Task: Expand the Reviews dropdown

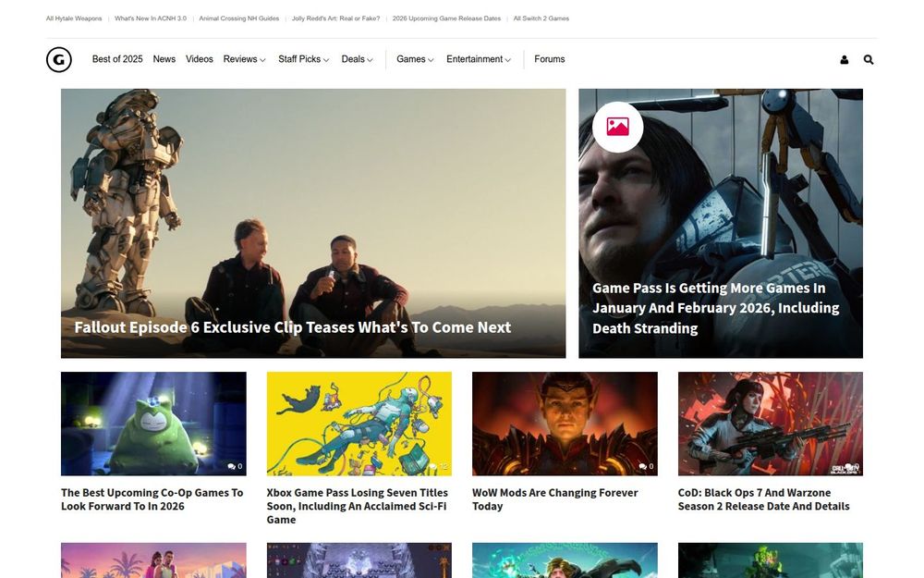Action: tap(244, 59)
